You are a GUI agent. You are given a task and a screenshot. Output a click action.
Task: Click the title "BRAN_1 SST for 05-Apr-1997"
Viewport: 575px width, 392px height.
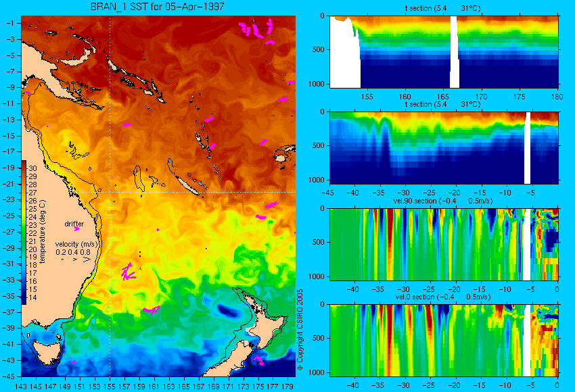coord(158,7)
